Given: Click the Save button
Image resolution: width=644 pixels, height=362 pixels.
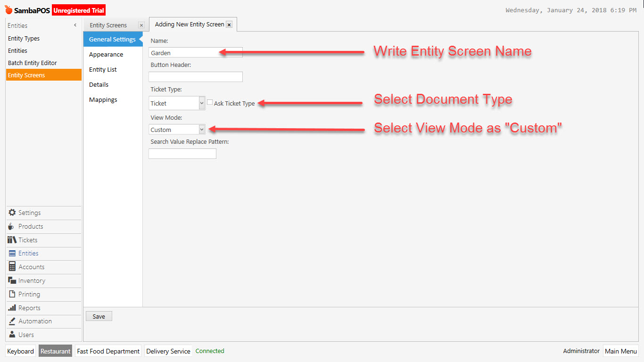Looking at the screenshot, I should [x=99, y=316].
